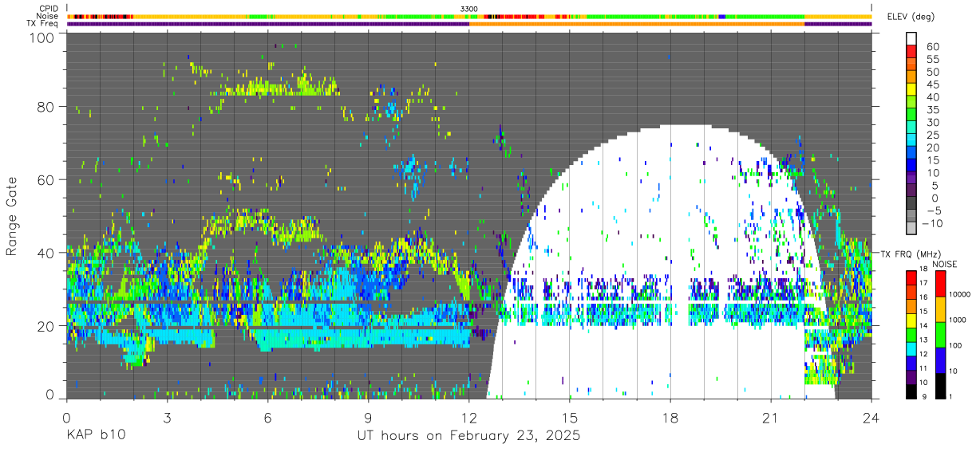
Task: Click the NOISE legend title
Action: tap(944, 264)
